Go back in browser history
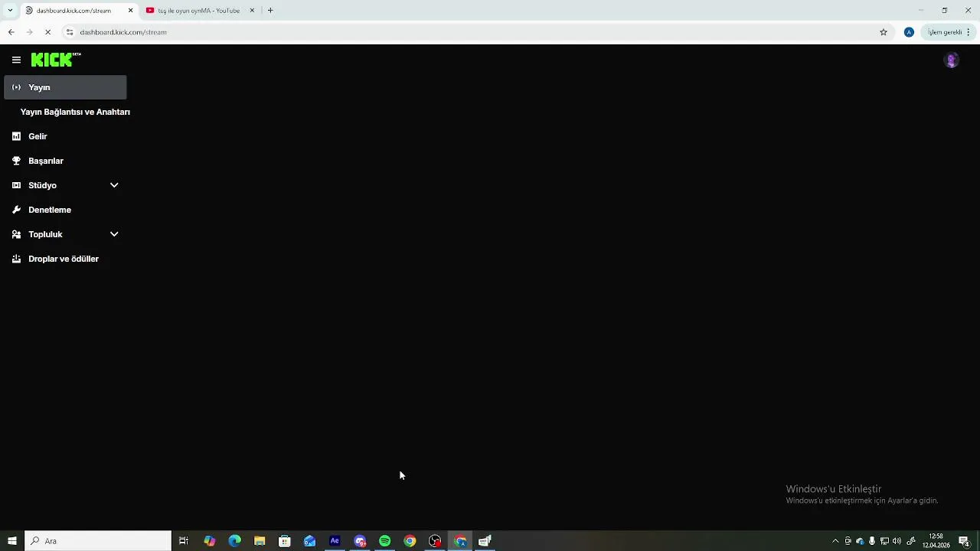Viewport: 980px width, 551px height. coord(11,32)
